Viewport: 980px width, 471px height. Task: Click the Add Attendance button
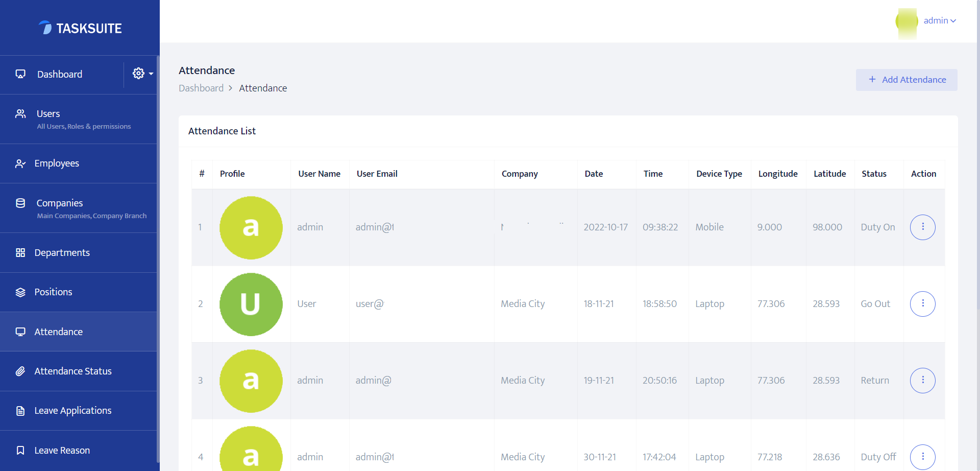906,80
